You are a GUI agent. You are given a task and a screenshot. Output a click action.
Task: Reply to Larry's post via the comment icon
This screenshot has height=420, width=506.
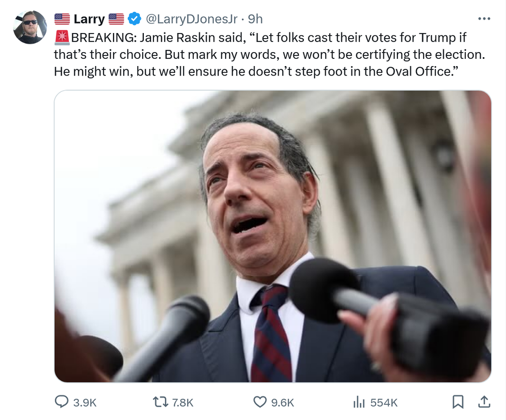coord(62,402)
